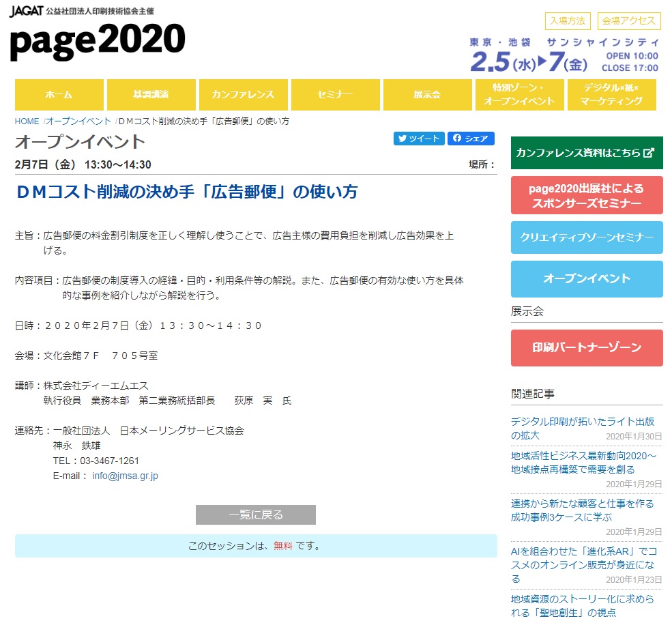Open the 会場アクセス venue access button
This screenshot has height=623, width=672.
(629, 21)
